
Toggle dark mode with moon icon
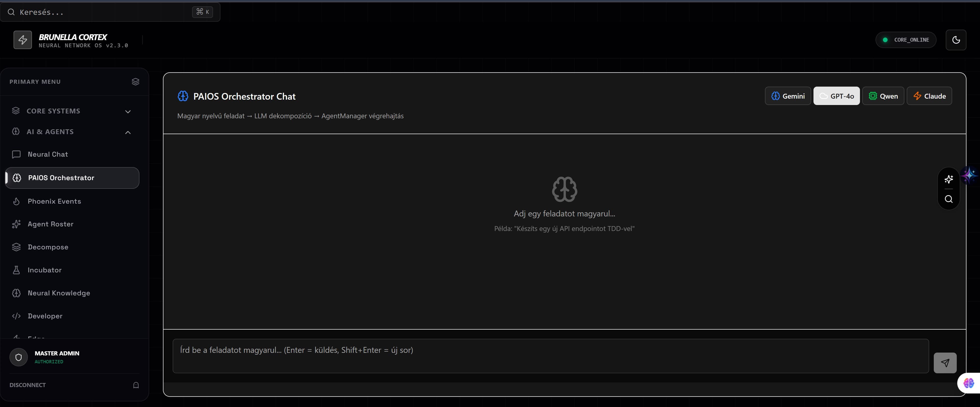[x=956, y=40]
